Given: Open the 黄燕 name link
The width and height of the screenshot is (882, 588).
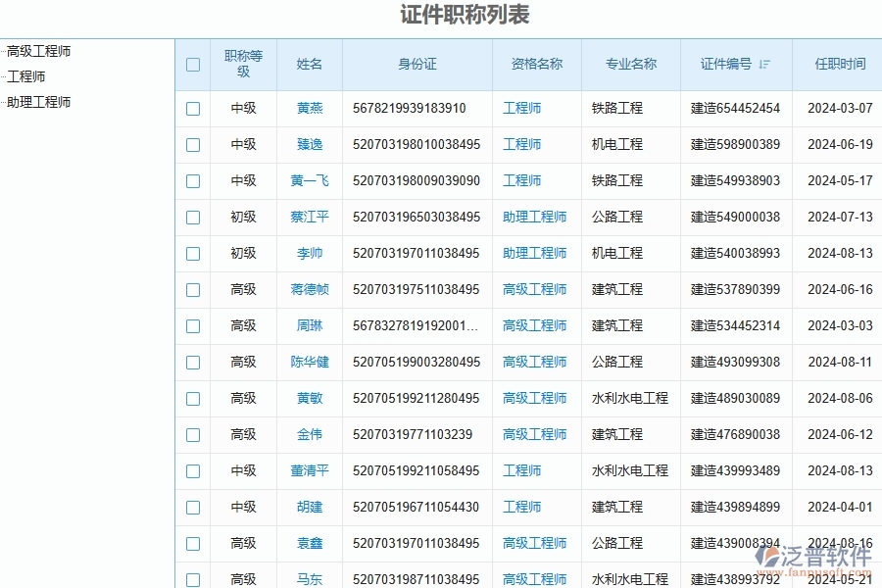Looking at the screenshot, I should click(310, 109).
